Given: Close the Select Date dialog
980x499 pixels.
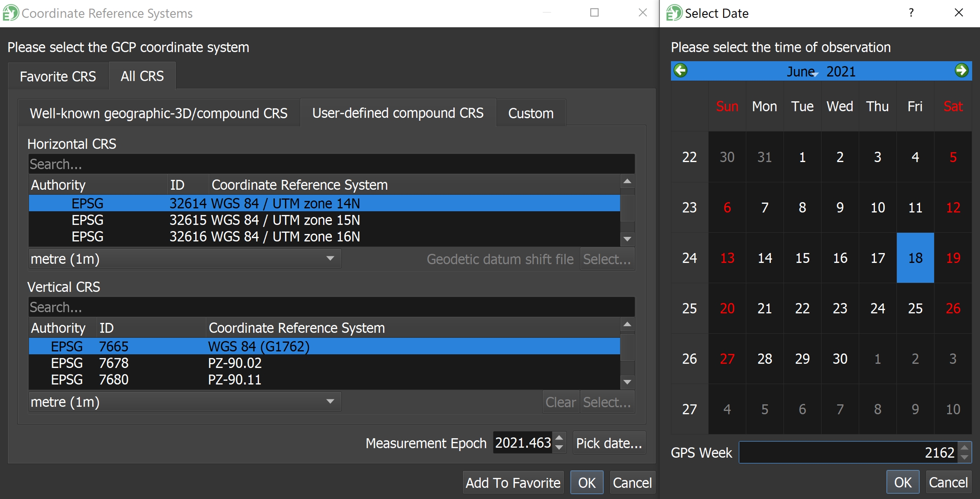Looking at the screenshot, I should 959,13.
